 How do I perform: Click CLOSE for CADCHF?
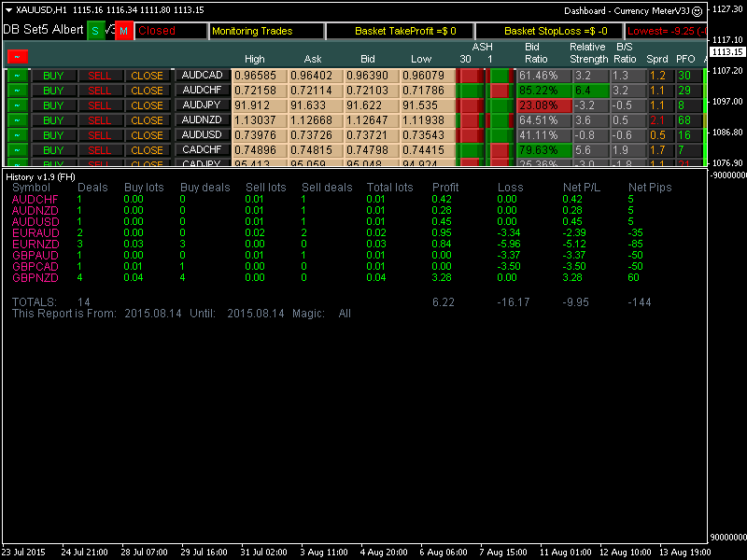(147, 150)
